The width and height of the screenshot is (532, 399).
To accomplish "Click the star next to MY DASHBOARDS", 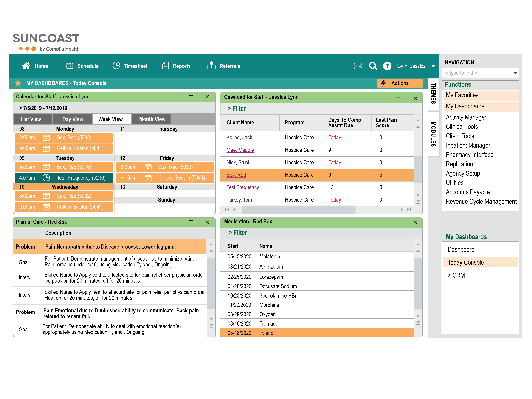I will [x=18, y=83].
